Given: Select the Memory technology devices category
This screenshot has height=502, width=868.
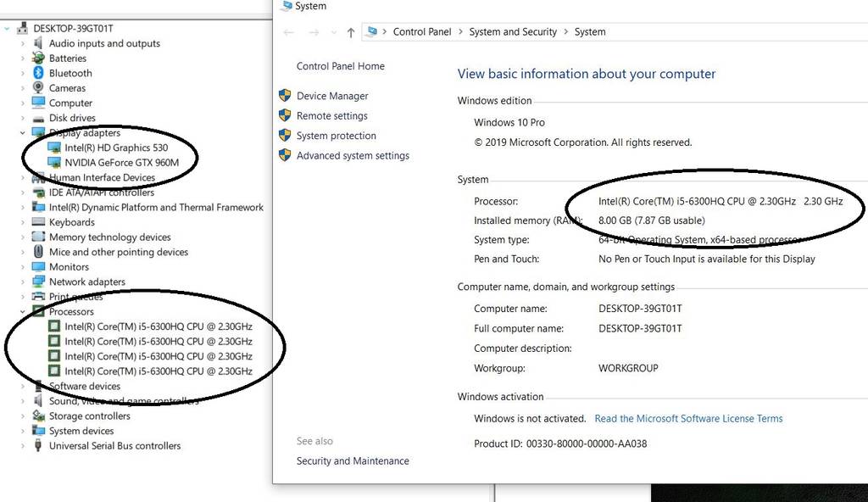Looking at the screenshot, I should [109, 237].
